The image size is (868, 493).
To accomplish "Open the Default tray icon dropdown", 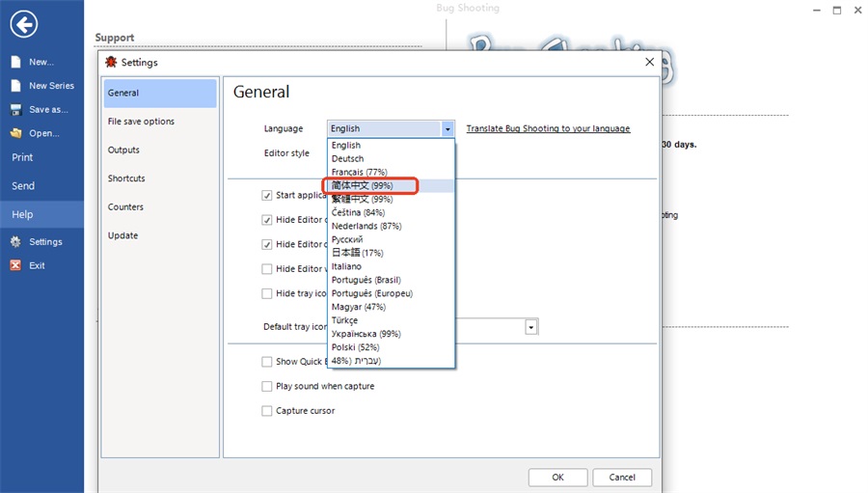I will [x=530, y=327].
